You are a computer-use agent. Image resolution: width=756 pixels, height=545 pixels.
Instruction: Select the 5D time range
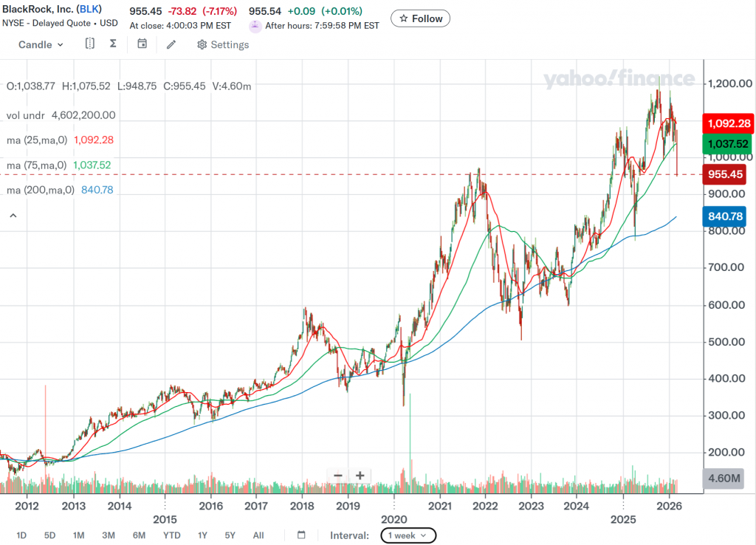click(x=49, y=535)
